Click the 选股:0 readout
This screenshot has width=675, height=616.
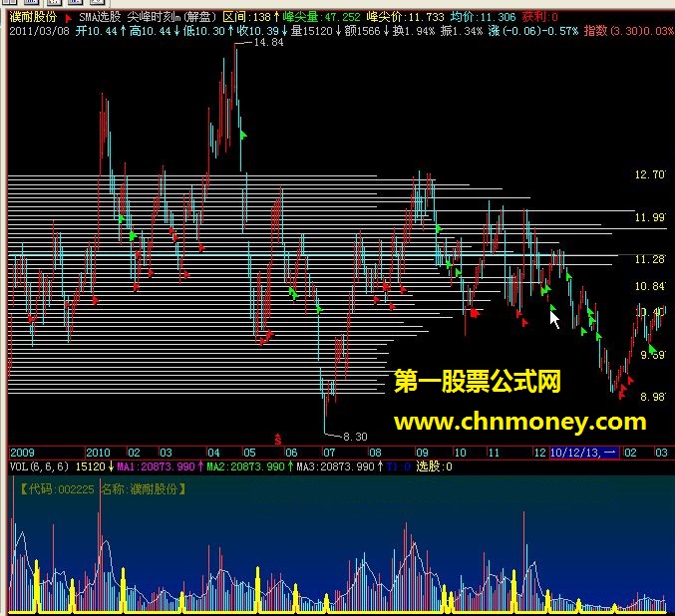[435, 467]
